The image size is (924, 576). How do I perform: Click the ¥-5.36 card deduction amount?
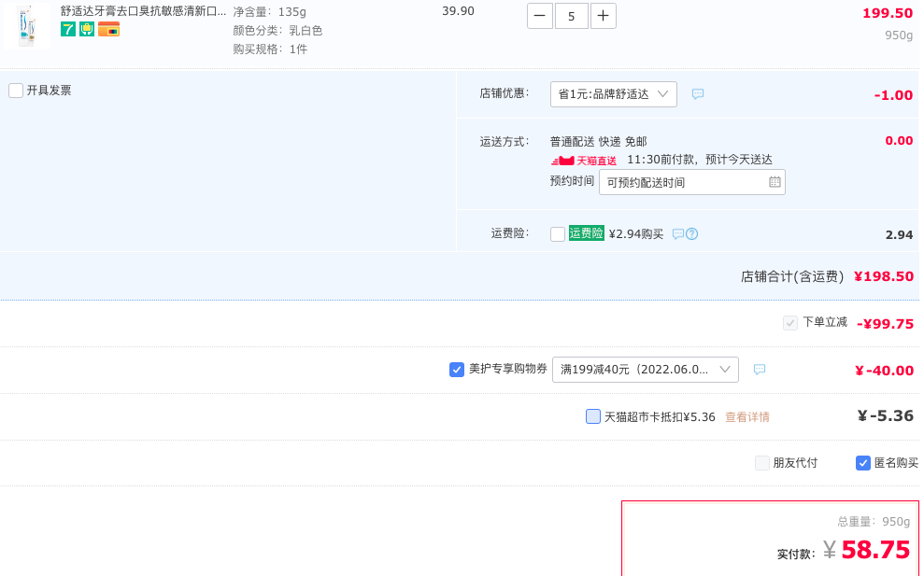coord(886,415)
